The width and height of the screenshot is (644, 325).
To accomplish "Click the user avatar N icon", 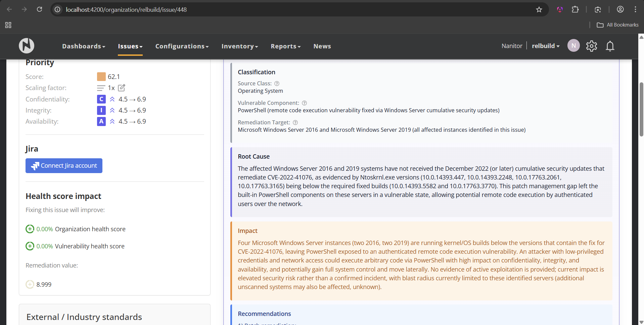I will [x=573, y=46].
